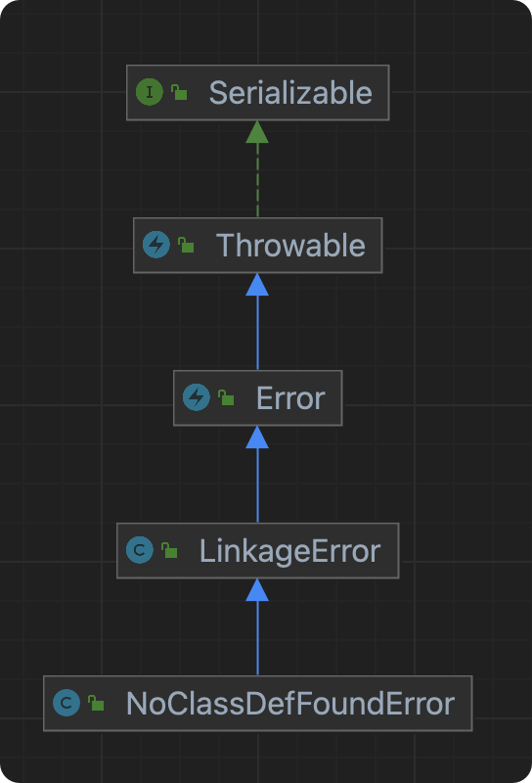Click the lock icon next to Error

tap(226, 397)
